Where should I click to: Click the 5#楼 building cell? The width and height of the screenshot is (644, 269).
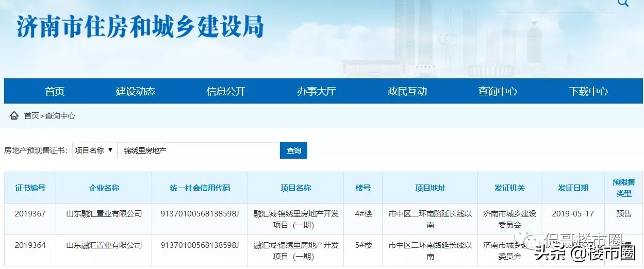pyautogui.click(x=363, y=245)
